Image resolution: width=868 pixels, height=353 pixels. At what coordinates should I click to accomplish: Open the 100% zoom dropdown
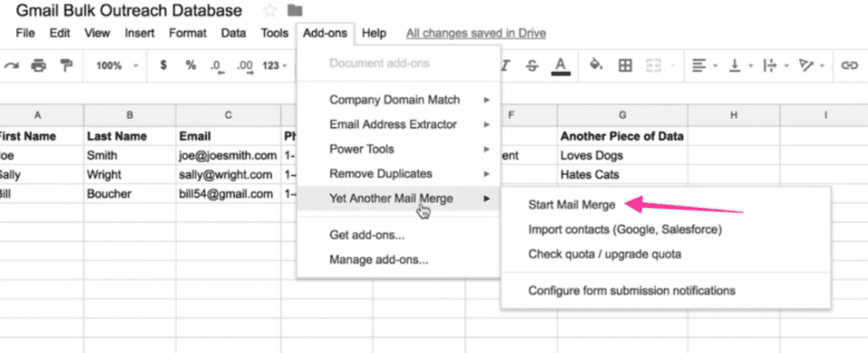pos(117,65)
